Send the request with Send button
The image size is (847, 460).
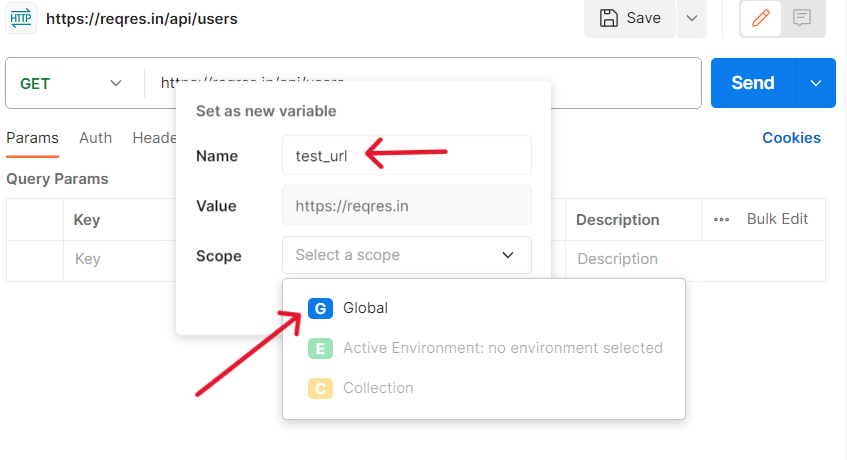tap(753, 83)
